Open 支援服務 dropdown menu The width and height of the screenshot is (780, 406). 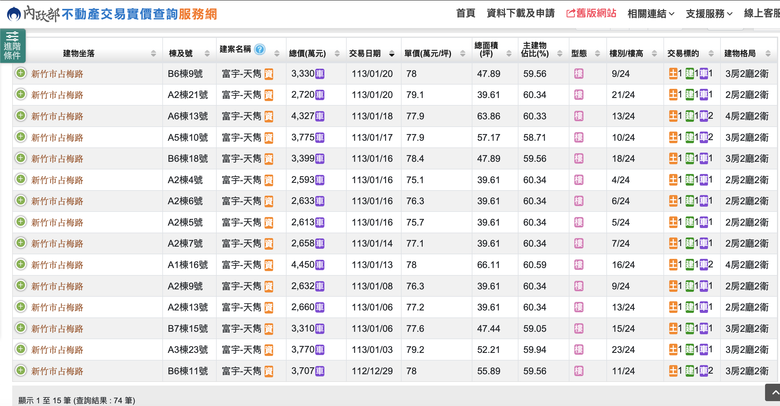pyautogui.click(x=709, y=13)
